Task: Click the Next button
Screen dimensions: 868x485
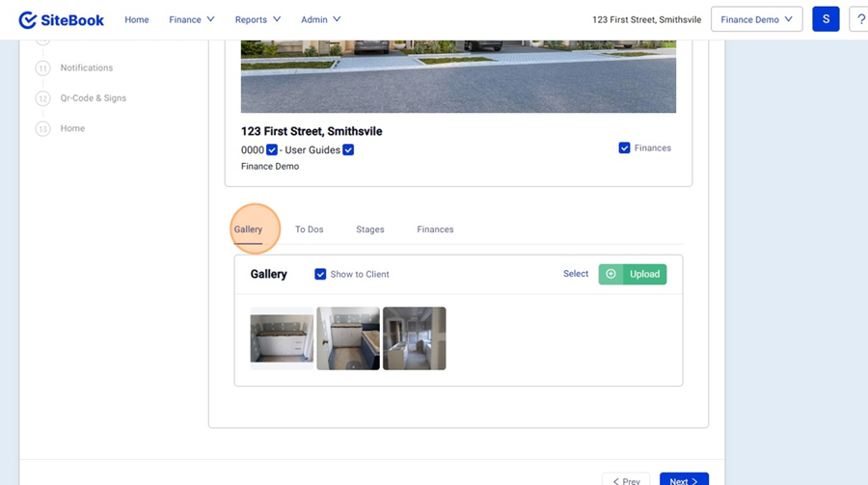Action: coord(684,480)
